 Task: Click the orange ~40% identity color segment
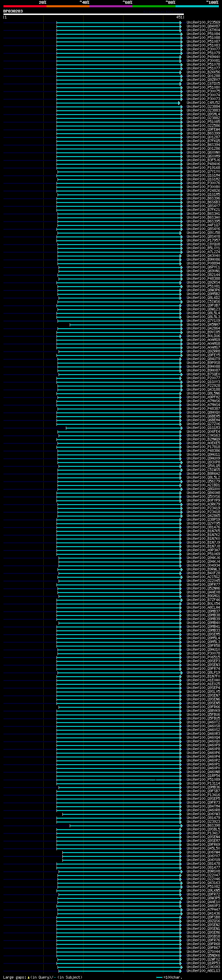(68, 6)
